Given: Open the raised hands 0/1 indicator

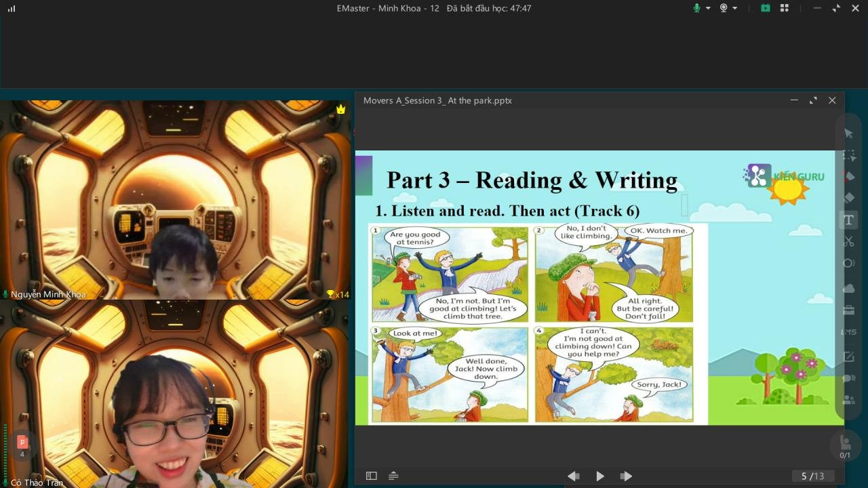Looking at the screenshot, I should pos(845,447).
